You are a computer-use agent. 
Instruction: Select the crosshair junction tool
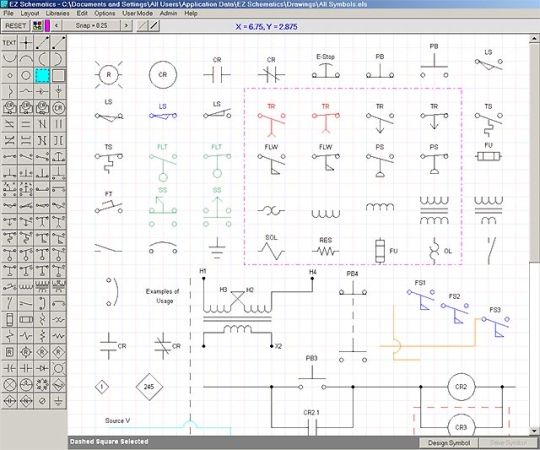pos(25,43)
